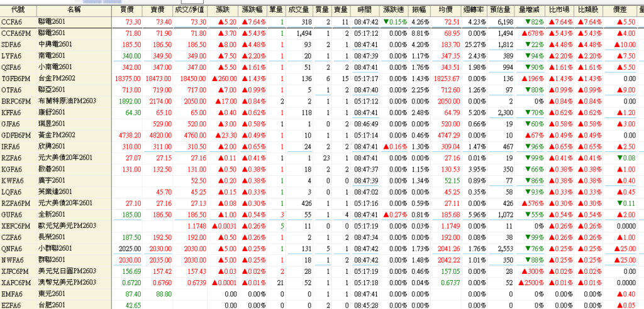Choose the 黃金PM2602 contract name
644x309 pixels.
click(x=57, y=134)
